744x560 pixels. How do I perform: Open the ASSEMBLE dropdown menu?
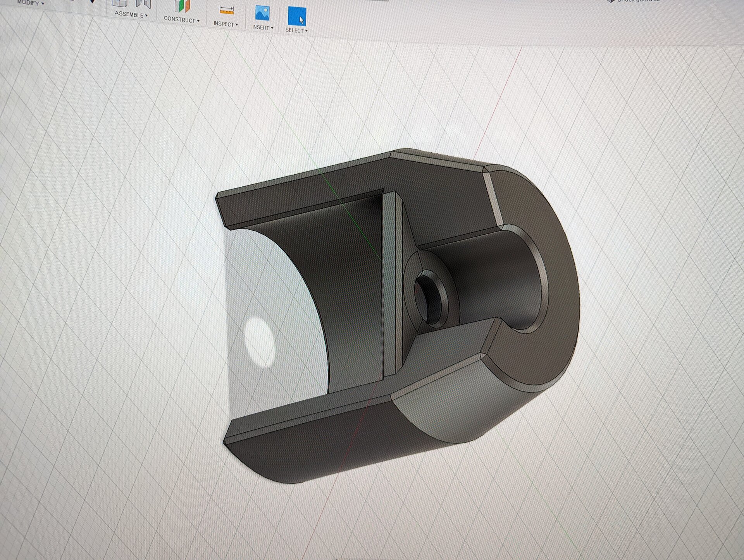[131, 14]
